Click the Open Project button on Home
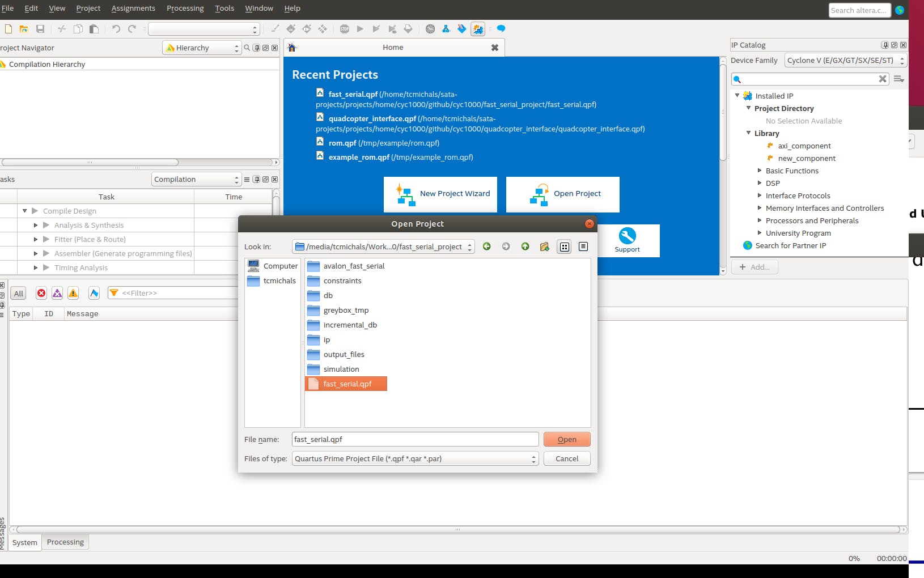This screenshot has width=924, height=578. point(563,194)
